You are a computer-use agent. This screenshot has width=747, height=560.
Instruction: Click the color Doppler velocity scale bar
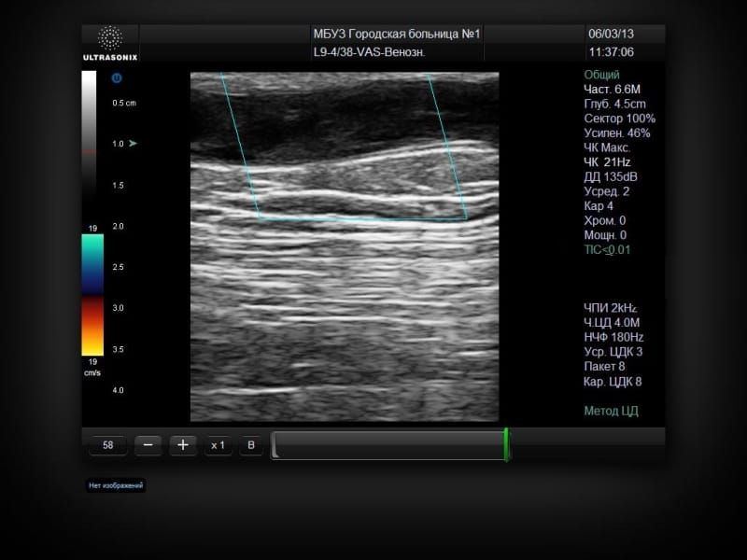[x=92, y=295]
